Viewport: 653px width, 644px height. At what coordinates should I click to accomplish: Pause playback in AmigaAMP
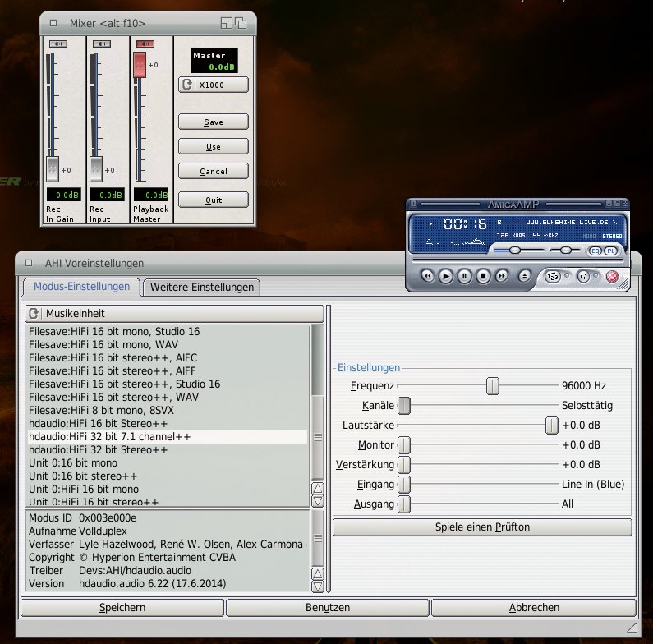(x=464, y=277)
